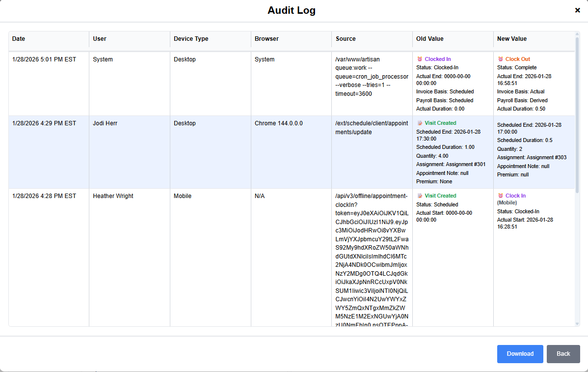Click the alarm icon beside Clock In (Mobile)
The width and height of the screenshot is (588, 372).
(500, 196)
